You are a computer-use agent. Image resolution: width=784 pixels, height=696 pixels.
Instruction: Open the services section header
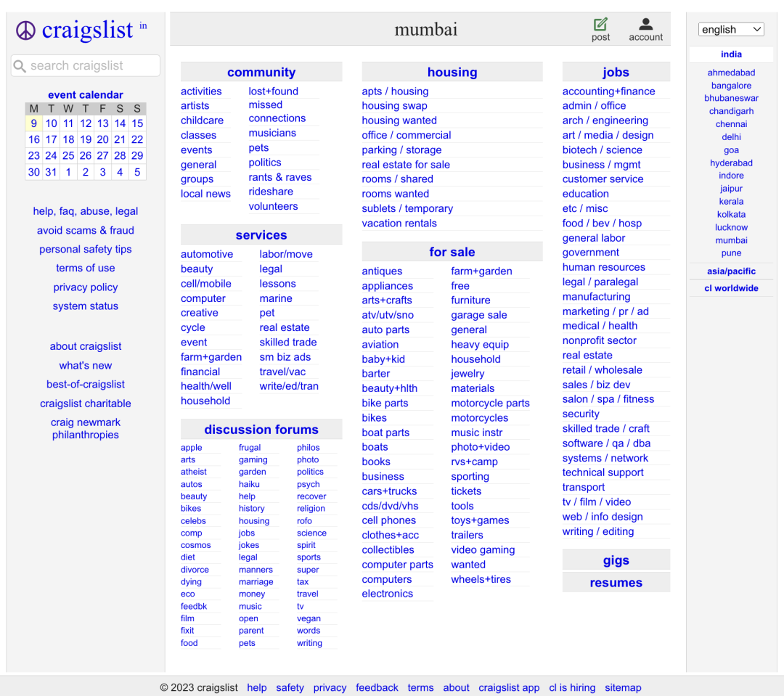[261, 235]
